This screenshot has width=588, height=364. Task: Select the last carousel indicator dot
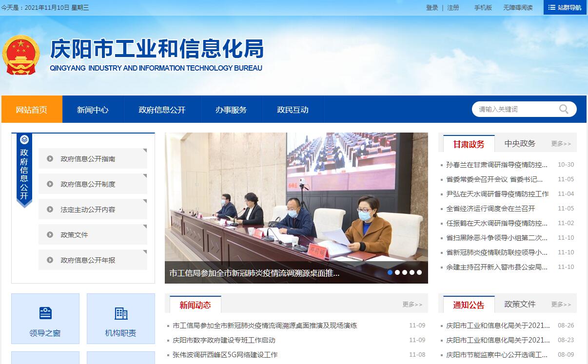click(x=419, y=272)
